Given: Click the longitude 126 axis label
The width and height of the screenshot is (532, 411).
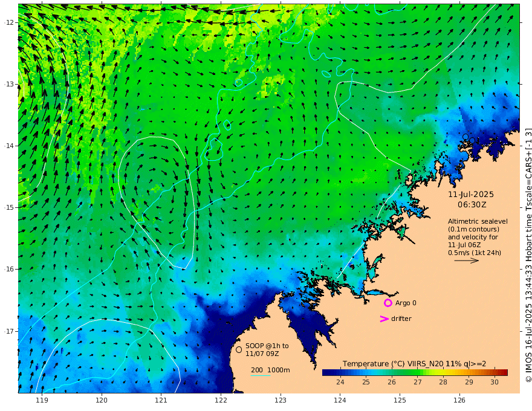Looking at the screenshot, I should click(459, 400).
